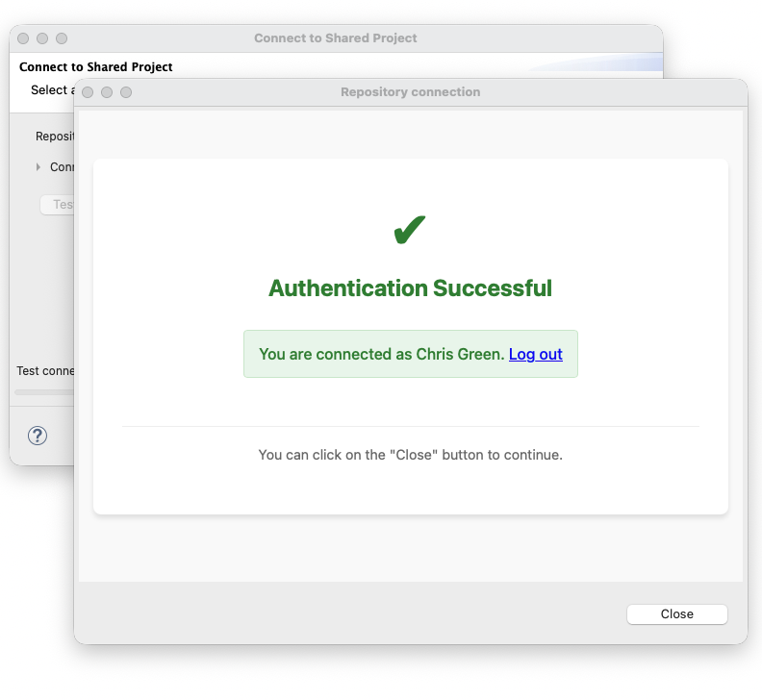Focus the Connect to Shared Project title bar
This screenshot has width=762, height=700.
tap(335, 38)
